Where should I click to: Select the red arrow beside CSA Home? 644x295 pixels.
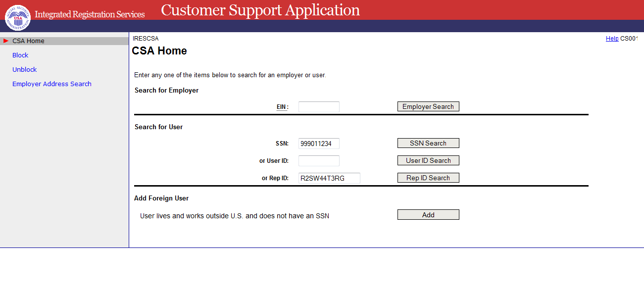coord(6,41)
